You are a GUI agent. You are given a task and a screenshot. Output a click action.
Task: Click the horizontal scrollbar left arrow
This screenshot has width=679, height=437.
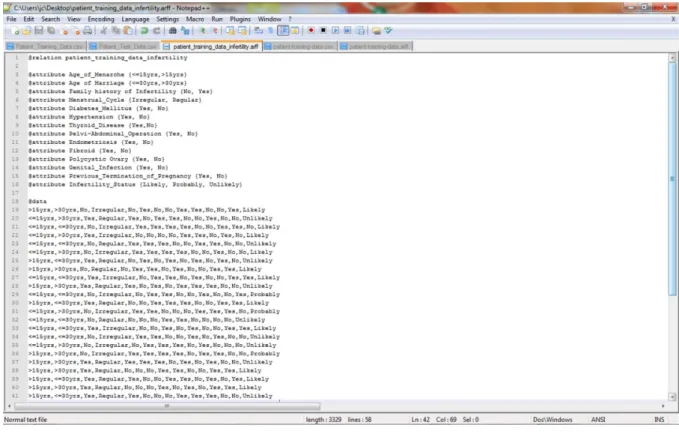(9, 406)
